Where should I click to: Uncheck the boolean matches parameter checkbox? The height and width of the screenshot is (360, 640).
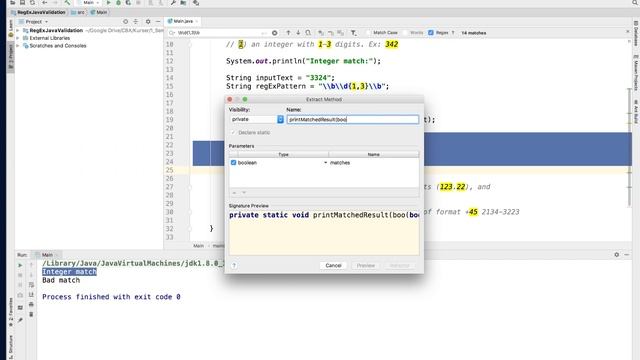(233, 162)
